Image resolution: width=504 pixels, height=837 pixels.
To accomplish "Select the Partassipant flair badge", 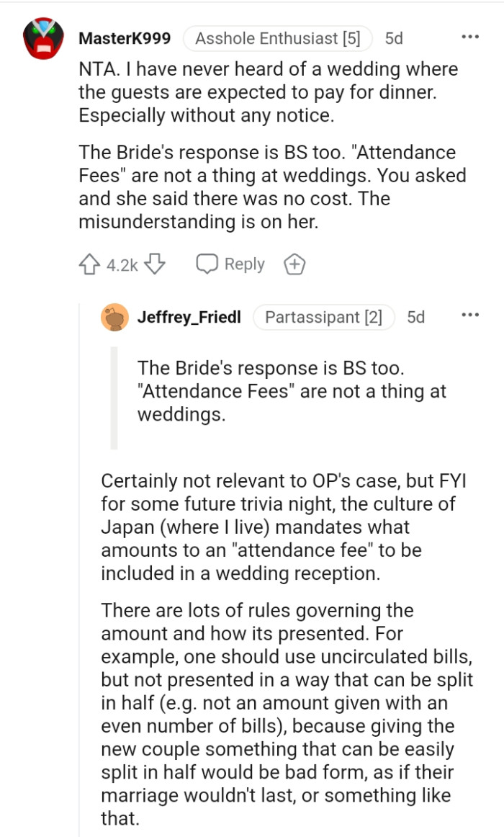I will [324, 317].
